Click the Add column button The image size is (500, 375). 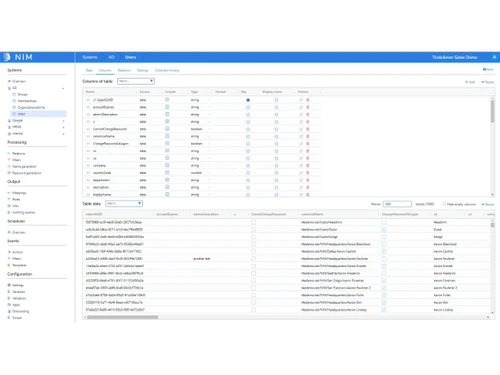[x=470, y=82]
